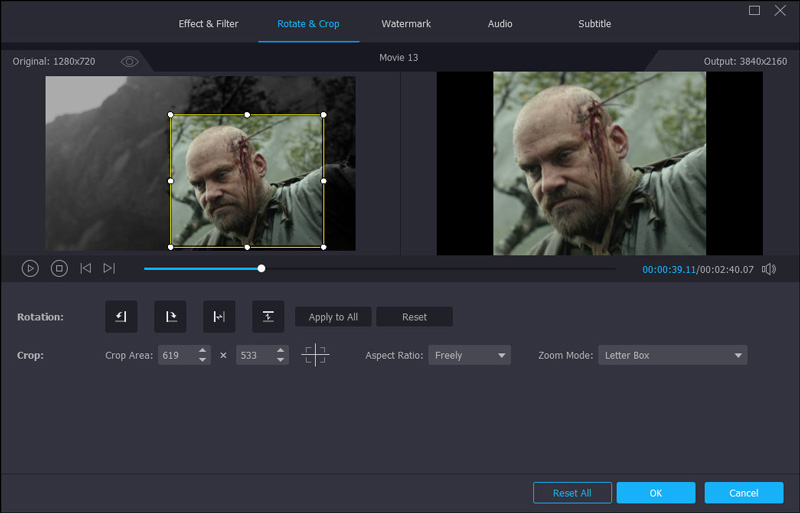Increase the crop width stepper
The width and height of the screenshot is (800, 513).
(203, 350)
